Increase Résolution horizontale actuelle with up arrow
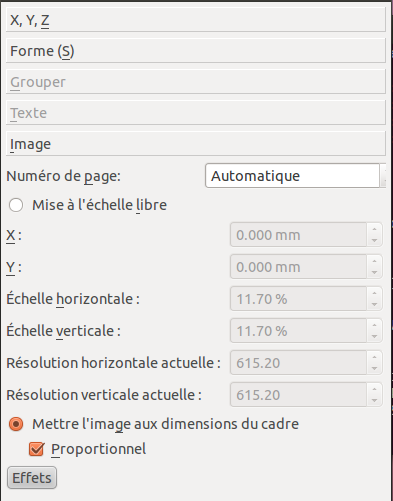393x501 pixels. (374, 357)
